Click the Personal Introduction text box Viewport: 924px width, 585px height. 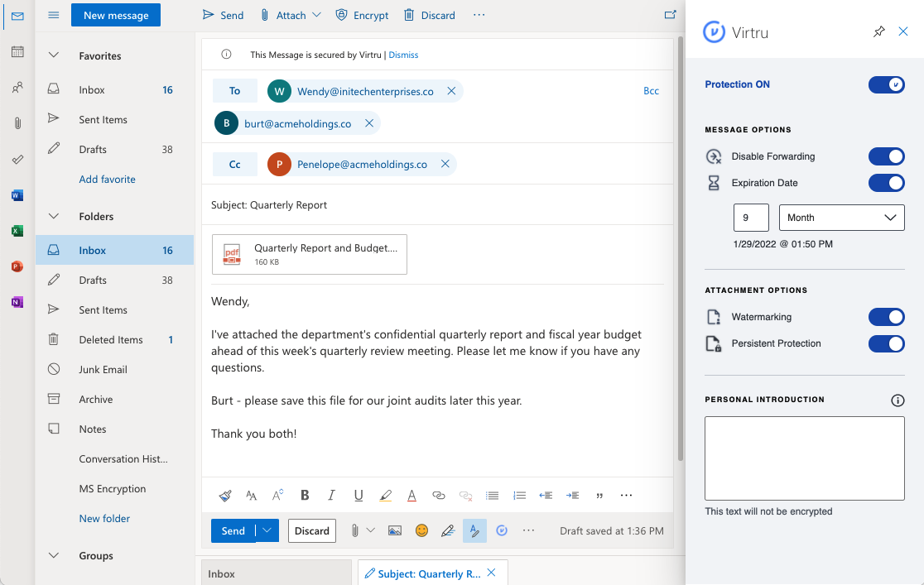tap(804, 458)
